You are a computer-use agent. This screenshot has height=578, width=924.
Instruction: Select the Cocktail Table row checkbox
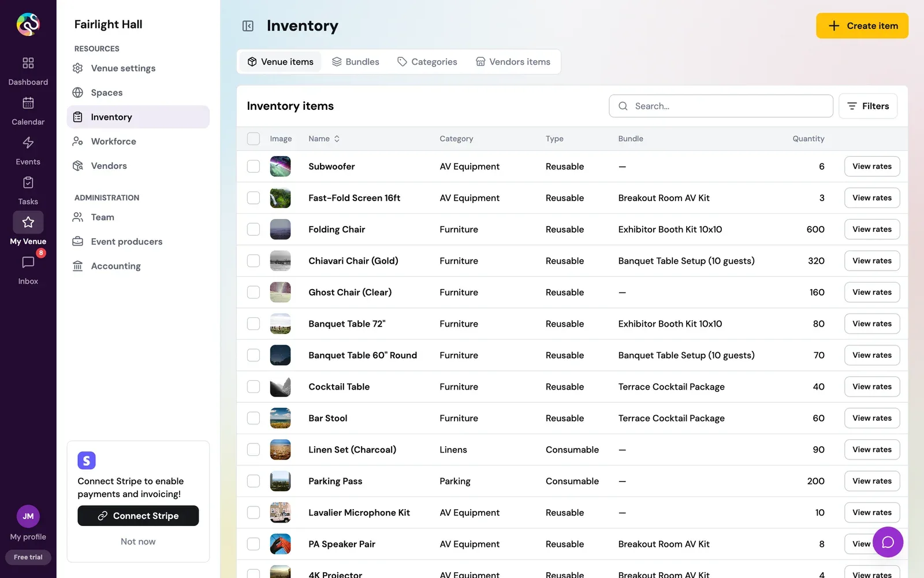pyautogui.click(x=254, y=387)
